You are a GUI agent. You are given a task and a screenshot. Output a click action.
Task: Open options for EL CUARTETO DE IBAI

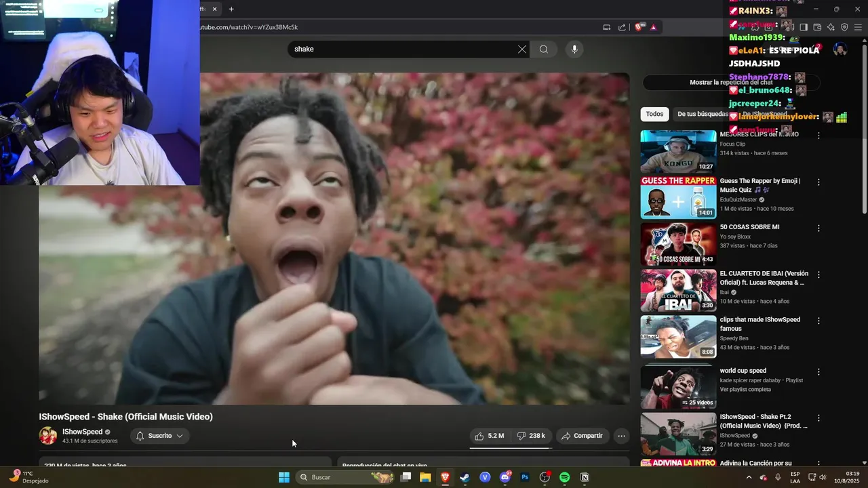tap(818, 274)
